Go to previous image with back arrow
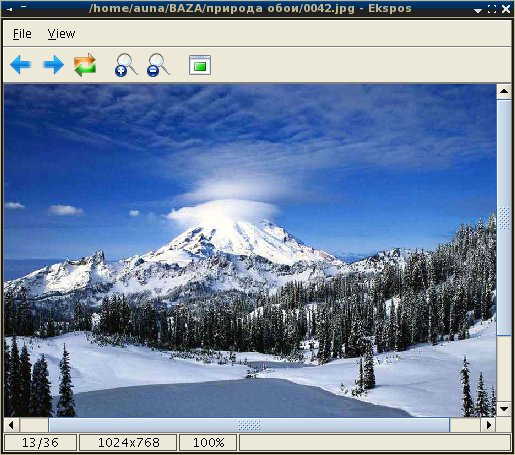515x455 pixels. point(21,65)
